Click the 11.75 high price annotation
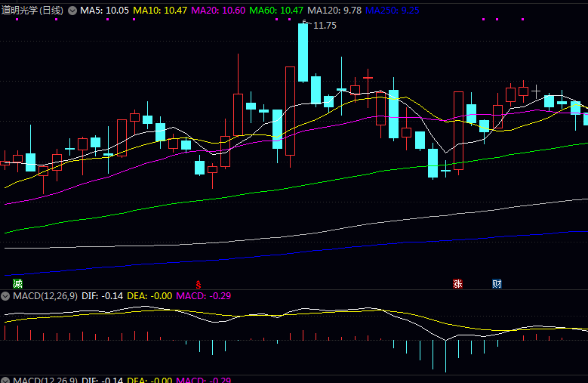 [325, 26]
